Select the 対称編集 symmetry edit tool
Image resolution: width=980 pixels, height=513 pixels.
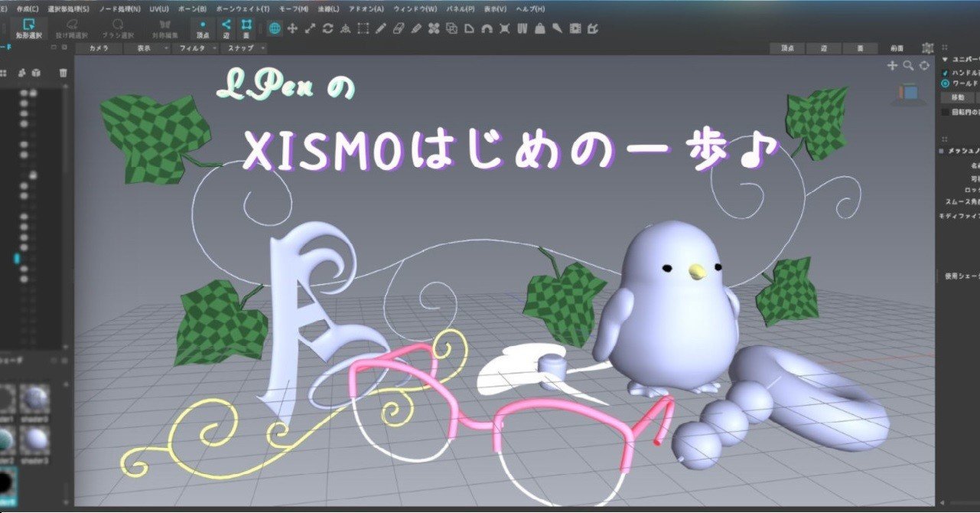tap(165, 28)
